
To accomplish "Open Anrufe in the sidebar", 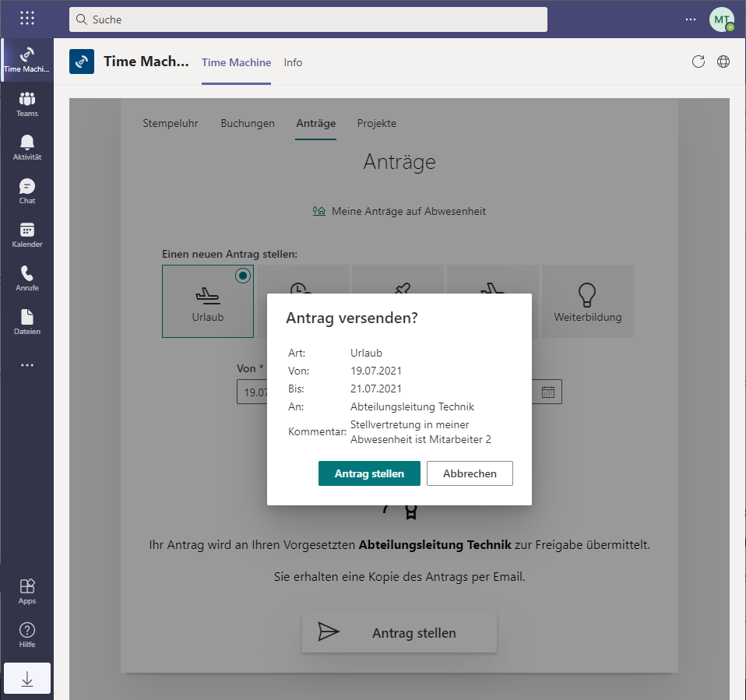I will coord(27,278).
